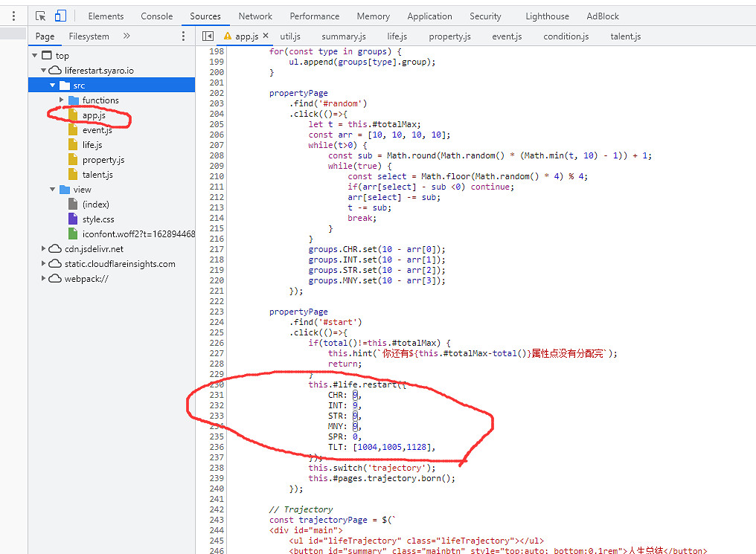Open DevTools main kebab menu at far left
756x554 pixels.
pyautogui.click(x=13, y=16)
